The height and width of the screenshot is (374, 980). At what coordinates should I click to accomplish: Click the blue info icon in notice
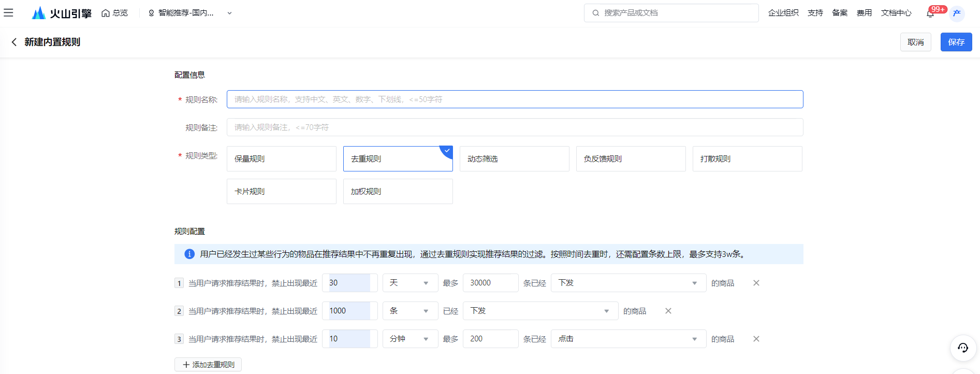point(189,254)
